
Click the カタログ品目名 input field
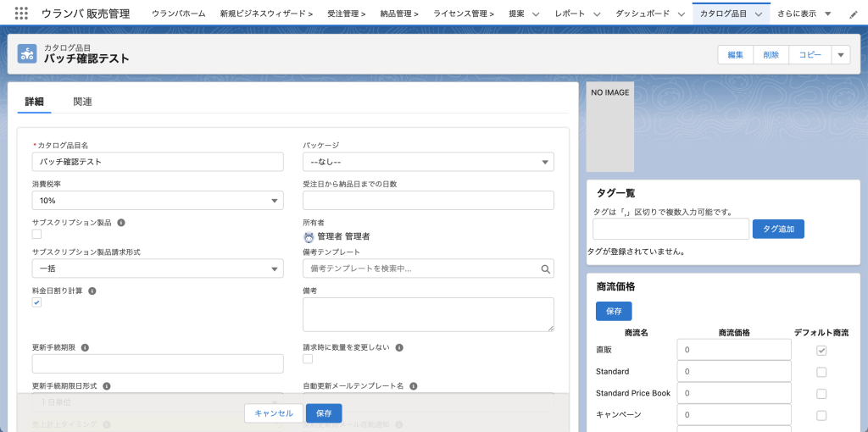158,162
